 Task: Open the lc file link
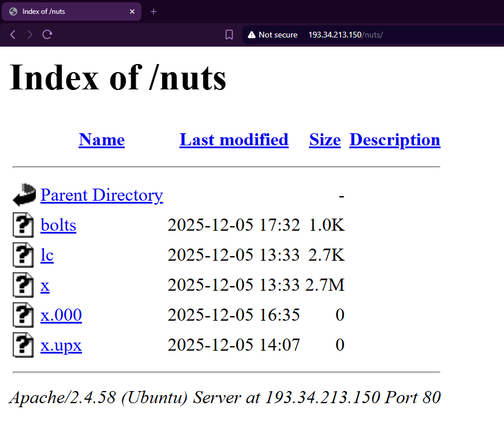pyautogui.click(x=47, y=255)
